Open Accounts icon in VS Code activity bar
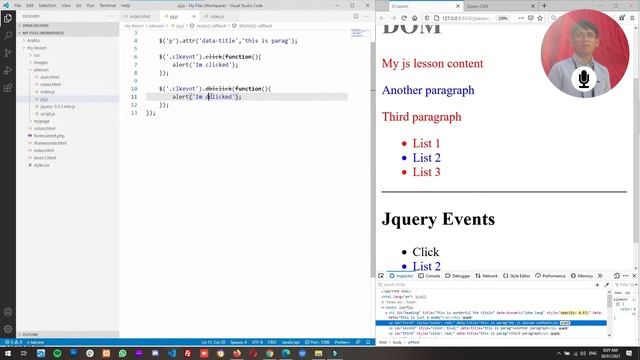Screen dimensions: 640x360 pyautogui.click(x=8, y=311)
